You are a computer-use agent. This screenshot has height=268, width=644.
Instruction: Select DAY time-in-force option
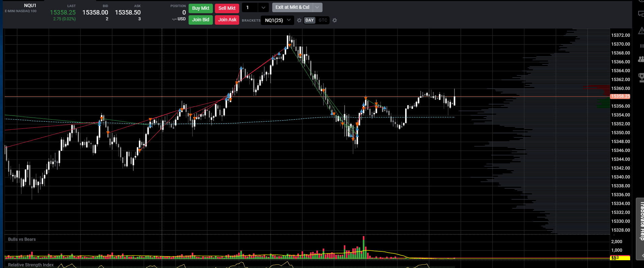click(309, 20)
